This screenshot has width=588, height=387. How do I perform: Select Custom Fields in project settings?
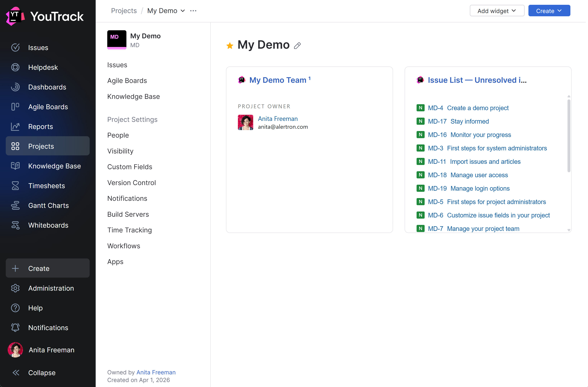tap(130, 167)
